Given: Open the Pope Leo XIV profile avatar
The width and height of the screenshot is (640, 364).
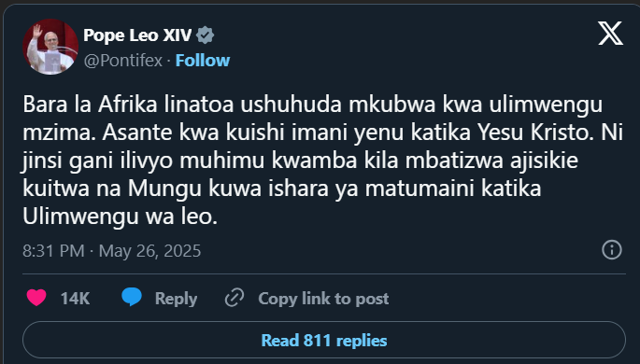Looking at the screenshot, I should pyautogui.click(x=50, y=47).
